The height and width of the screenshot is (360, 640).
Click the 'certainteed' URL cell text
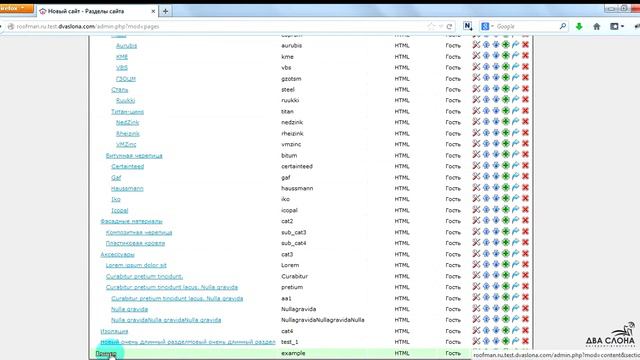tap(297, 167)
